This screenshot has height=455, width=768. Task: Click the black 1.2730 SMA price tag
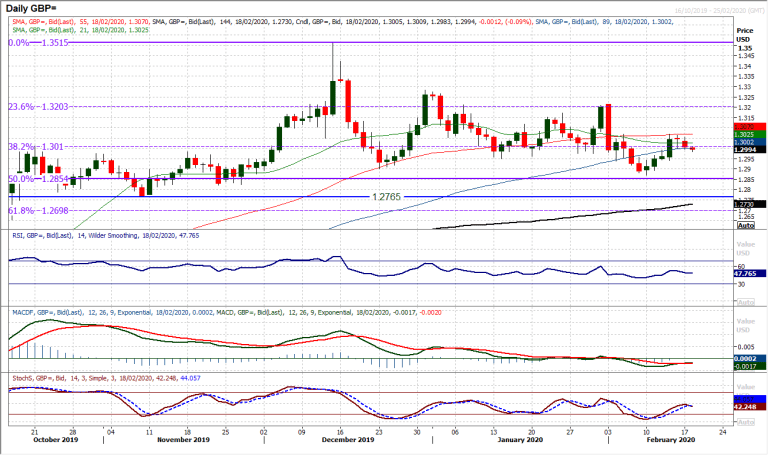coord(750,204)
